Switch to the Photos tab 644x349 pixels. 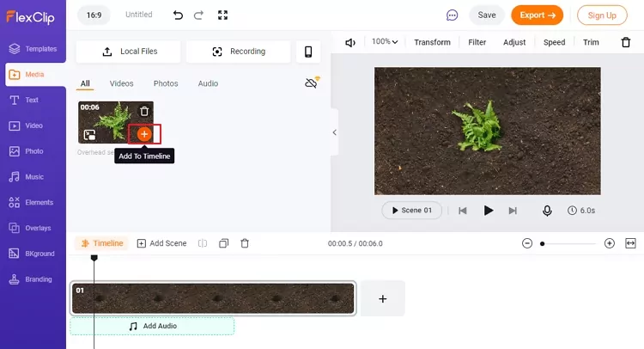[166, 83]
